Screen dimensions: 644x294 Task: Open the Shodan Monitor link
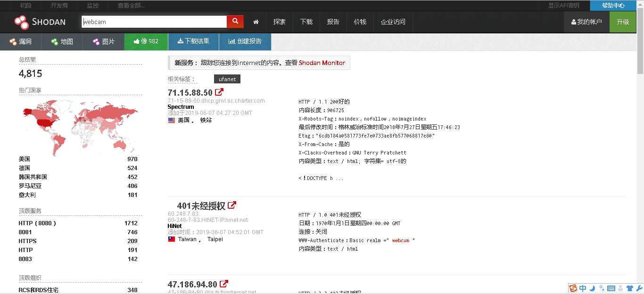(322, 63)
